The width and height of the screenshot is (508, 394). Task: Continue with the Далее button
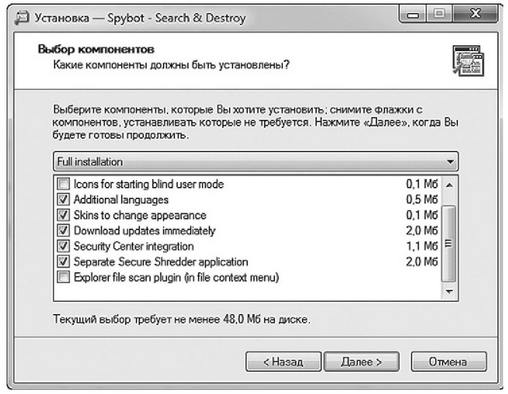click(x=362, y=362)
